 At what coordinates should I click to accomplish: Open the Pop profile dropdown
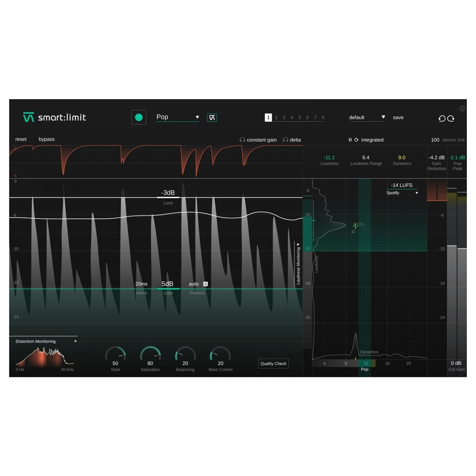point(178,117)
